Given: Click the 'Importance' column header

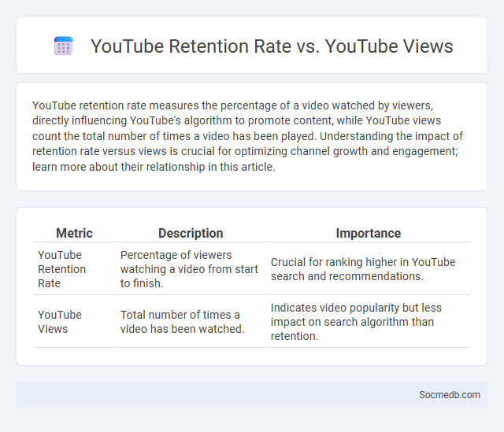Looking at the screenshot, I should point(369,233).
